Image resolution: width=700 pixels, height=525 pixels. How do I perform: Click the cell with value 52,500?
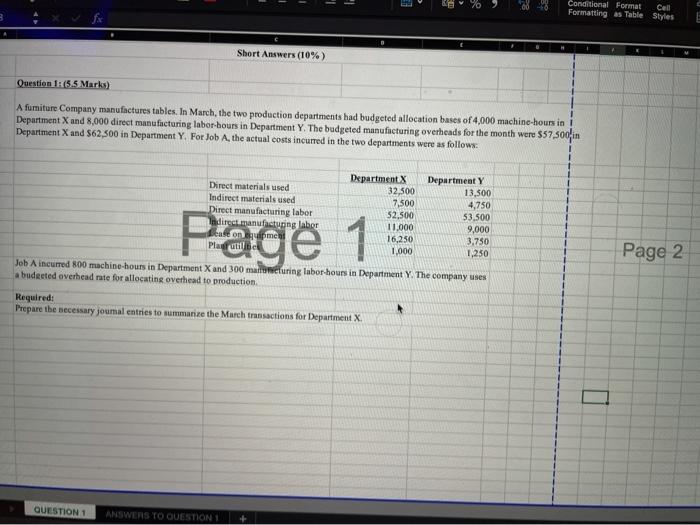click(400, 215)
